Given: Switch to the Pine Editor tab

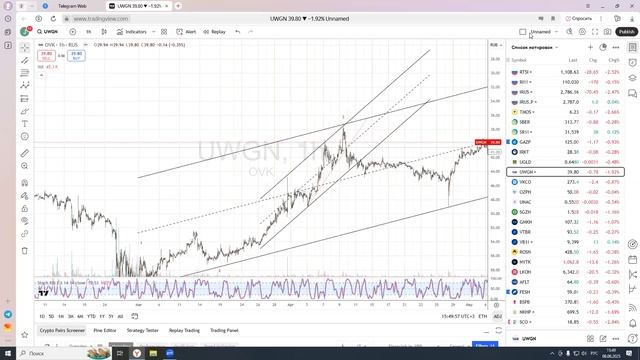Looking at the screenshot, I should pos(105,330).
